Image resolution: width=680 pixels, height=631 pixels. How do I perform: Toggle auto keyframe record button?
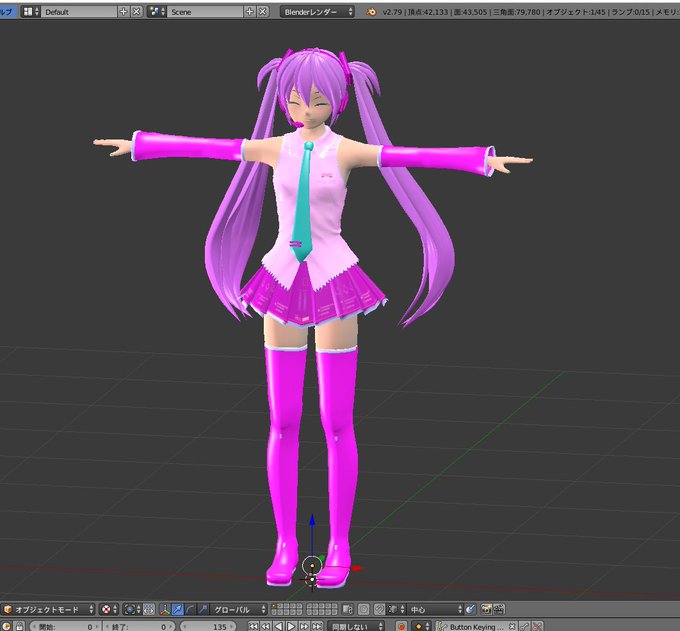click(402, 627)
